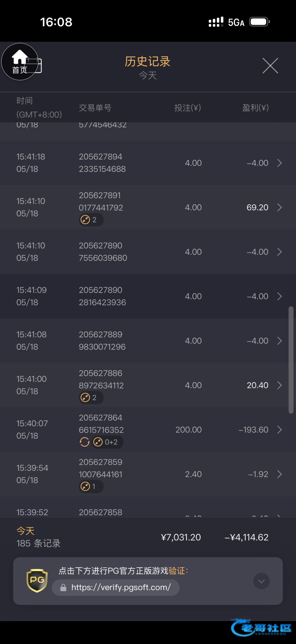The height and width of the screenshot is (644, 296).
Task: Expand details for the -193.60 record
Action: [x=280, y=430]
